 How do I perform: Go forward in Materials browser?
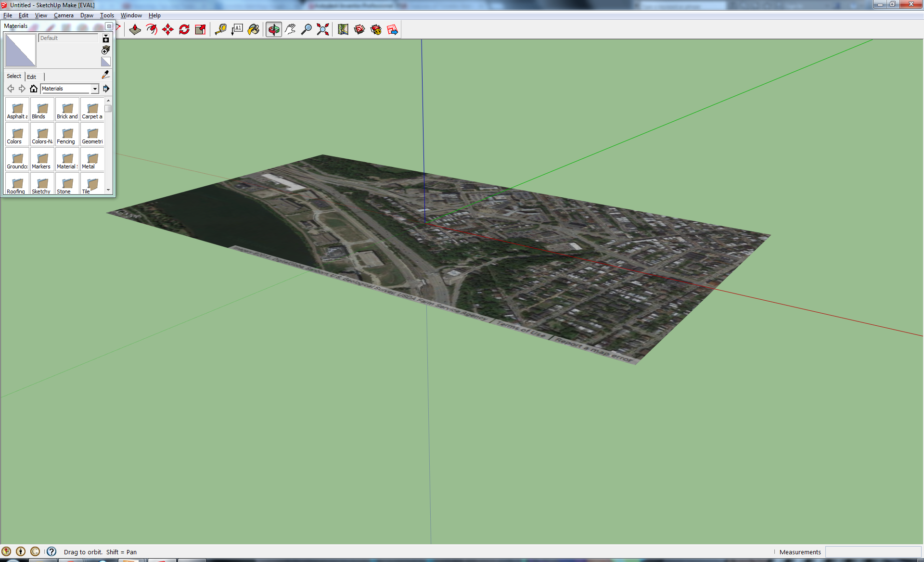point(22,89)
